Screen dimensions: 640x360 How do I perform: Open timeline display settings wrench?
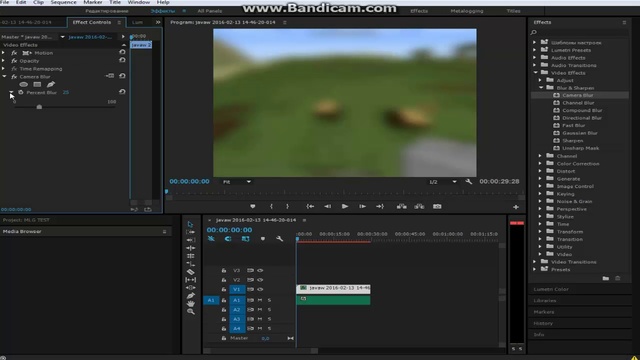click(x=280, y=239)
